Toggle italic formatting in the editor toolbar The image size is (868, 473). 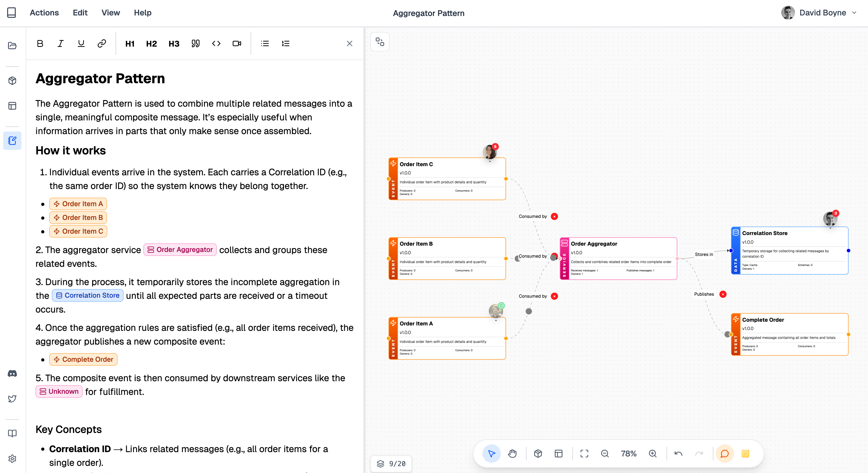(60, 43)
